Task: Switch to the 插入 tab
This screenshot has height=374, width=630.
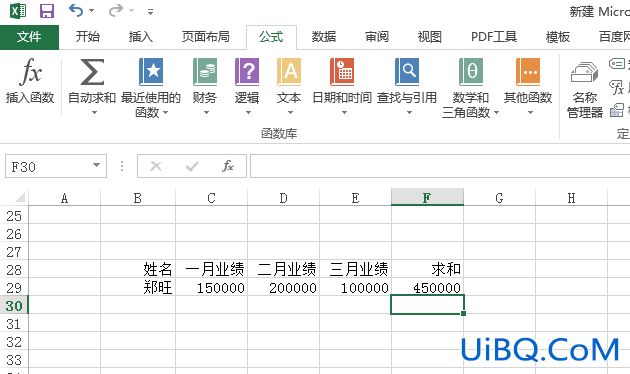Action: [x=141, y=37]
